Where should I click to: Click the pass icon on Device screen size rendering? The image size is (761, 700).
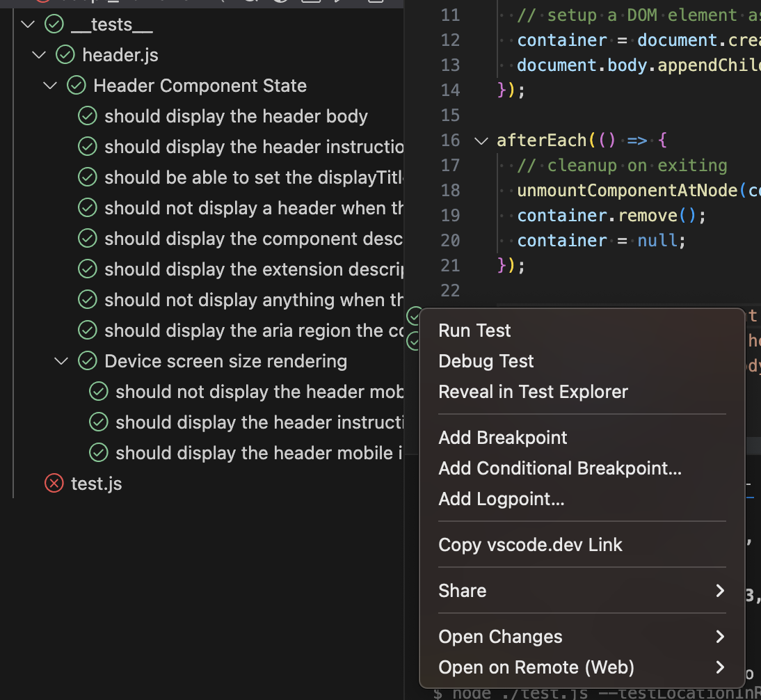88,360
